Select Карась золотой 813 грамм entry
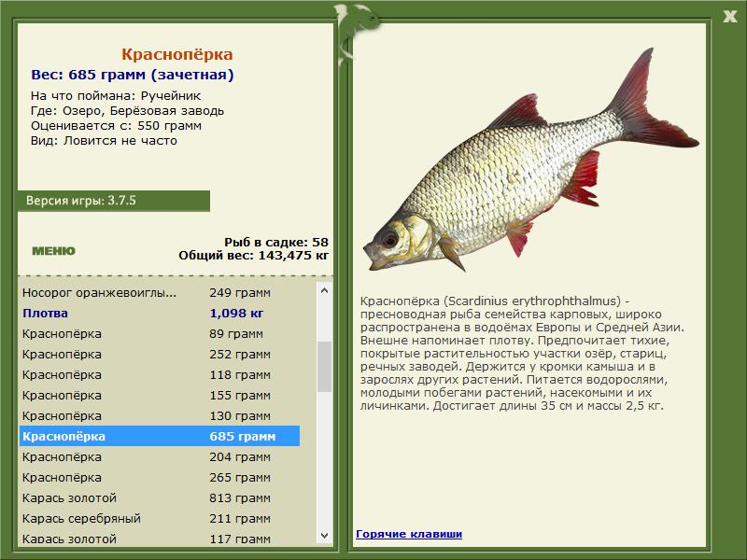The image size is (747, 560). (x=160, y=497)
